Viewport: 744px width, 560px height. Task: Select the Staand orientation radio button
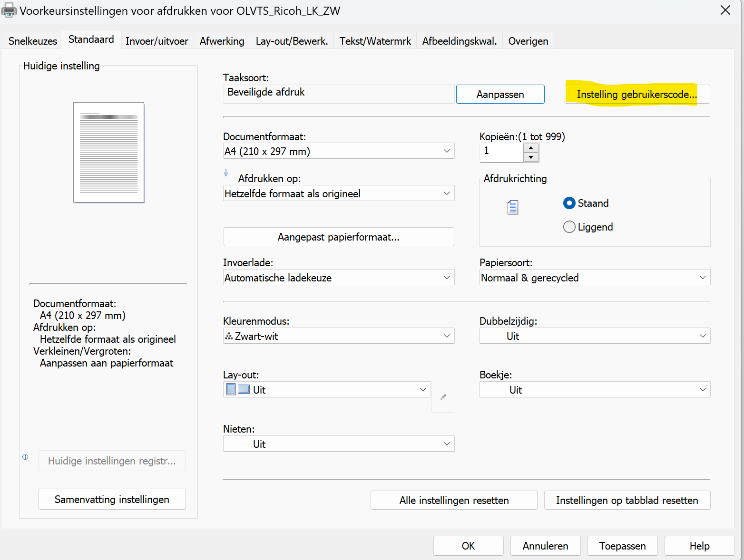coord(569,203)
